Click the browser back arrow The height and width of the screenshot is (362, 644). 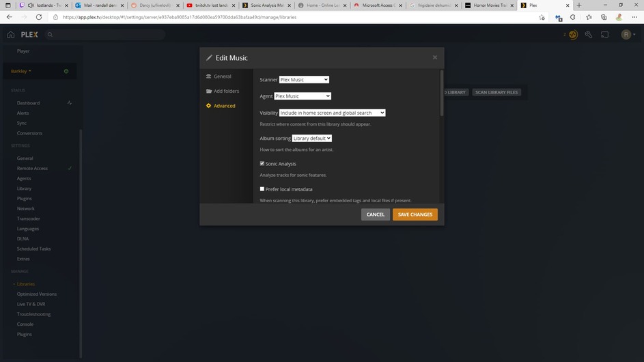[9, 17]
